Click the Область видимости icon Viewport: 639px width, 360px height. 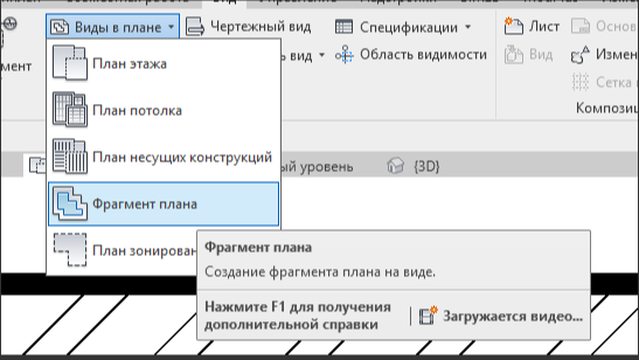coord(344,55)
